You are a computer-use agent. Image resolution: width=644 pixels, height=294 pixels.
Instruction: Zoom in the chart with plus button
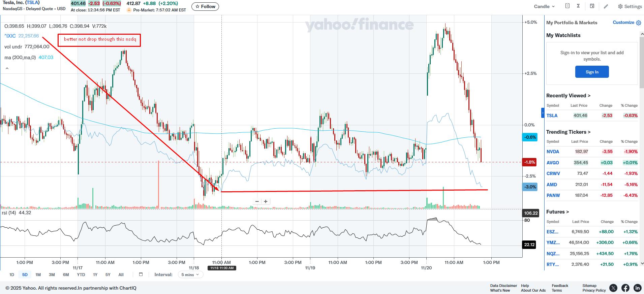[x=266, y=201]
